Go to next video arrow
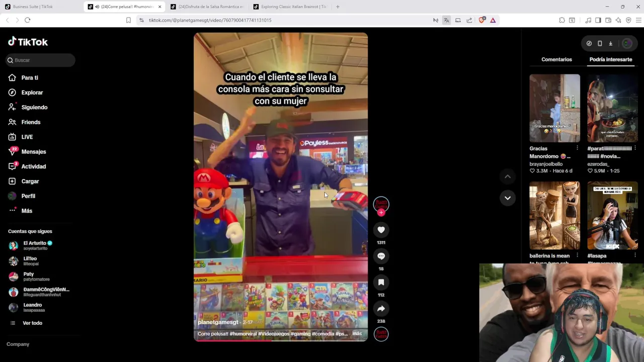This screenshot has height=362, width=644. pyautogui.click(x=508, y=198)
